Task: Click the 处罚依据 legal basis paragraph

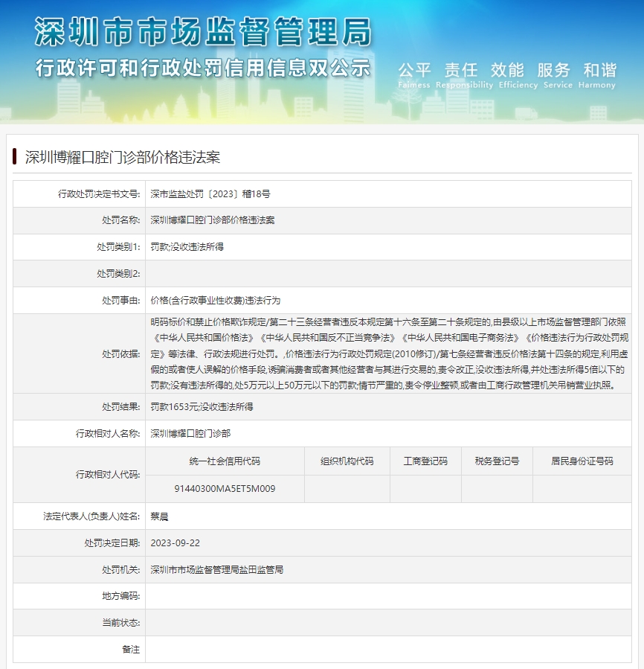Action: [389, 353]
